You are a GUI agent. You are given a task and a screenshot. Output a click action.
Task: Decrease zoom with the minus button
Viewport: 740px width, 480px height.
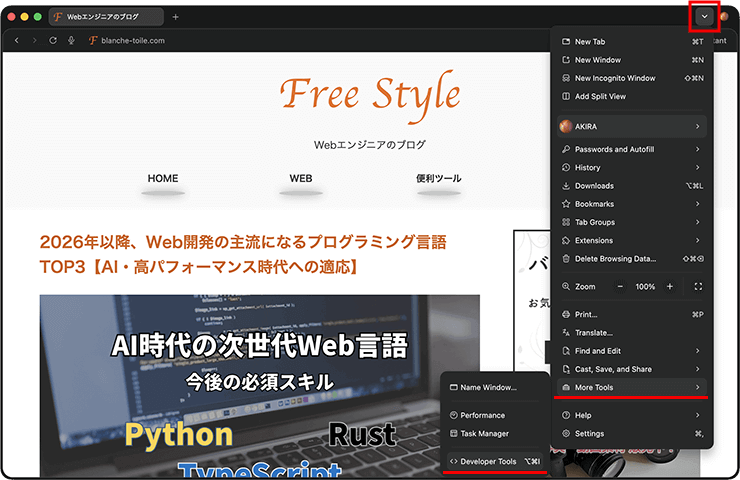pos(621,286)
